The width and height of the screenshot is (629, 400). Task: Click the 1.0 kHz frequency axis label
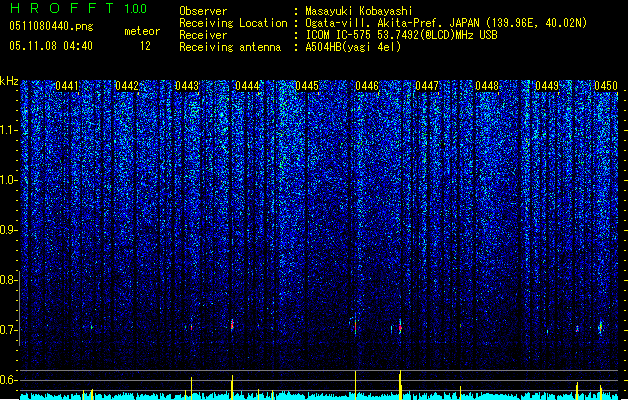[x=8, y=180]
